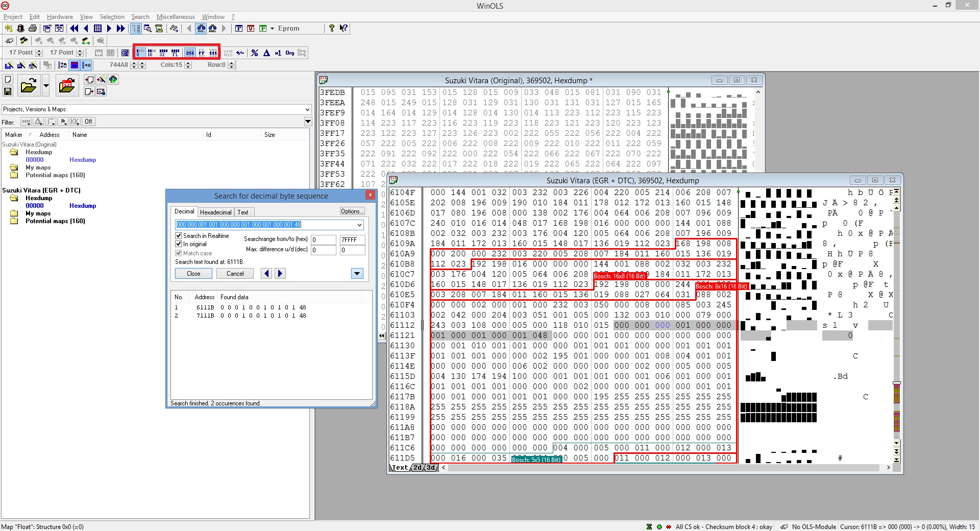Click the project wizard icon in main toolbar
Viewport: 980px width, 531px height.
click(x=9, y=29)
